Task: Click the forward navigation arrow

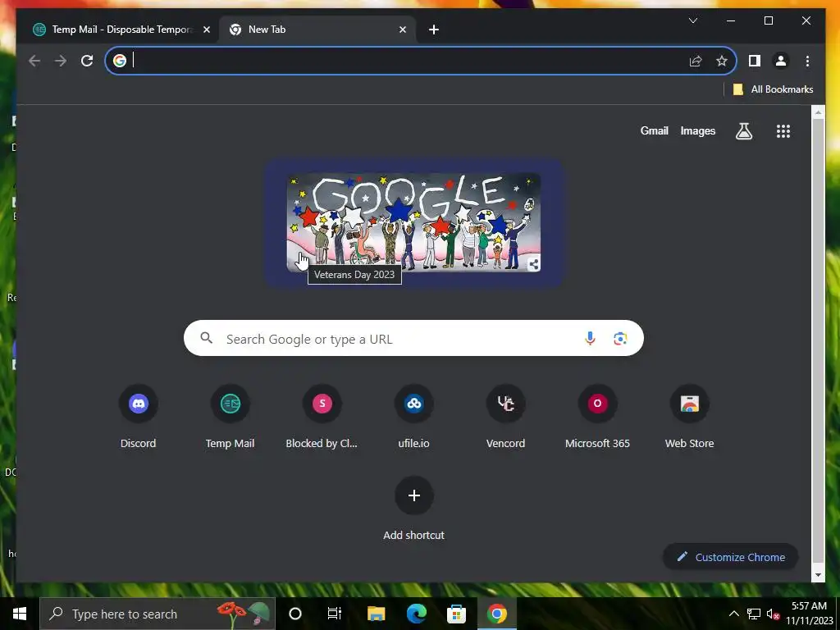Action: pos(61,61)
